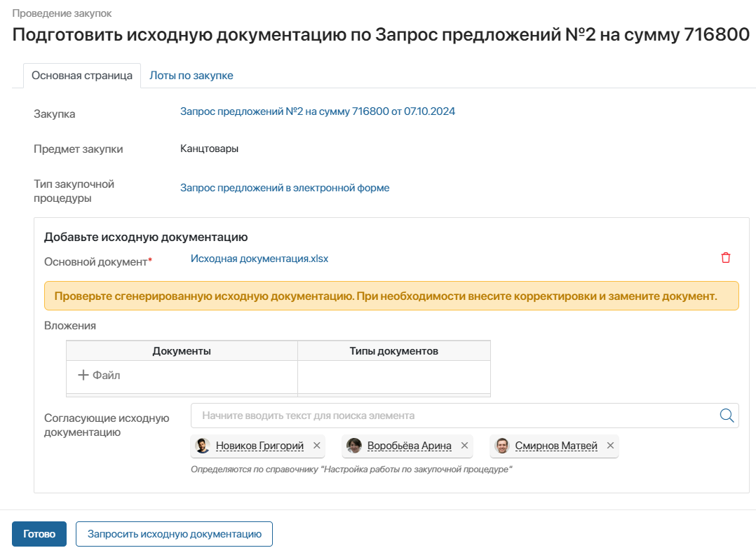Click Новиков Григорий avatar picture
Screen dimensions: 756x555
click(x=203, y=446)
